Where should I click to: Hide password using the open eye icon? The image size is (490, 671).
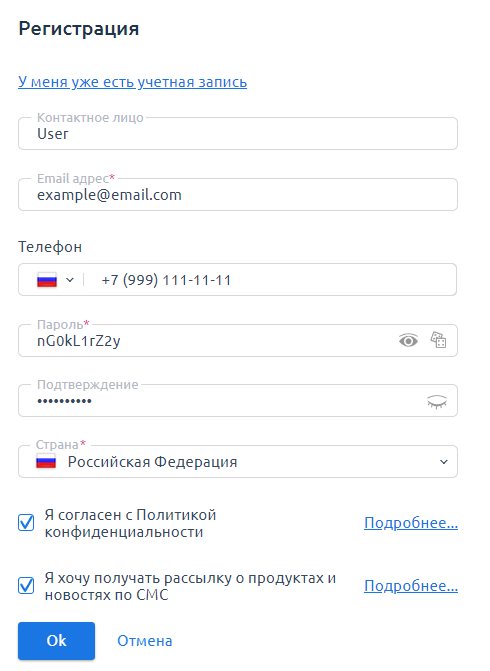(x=408, y=341)
